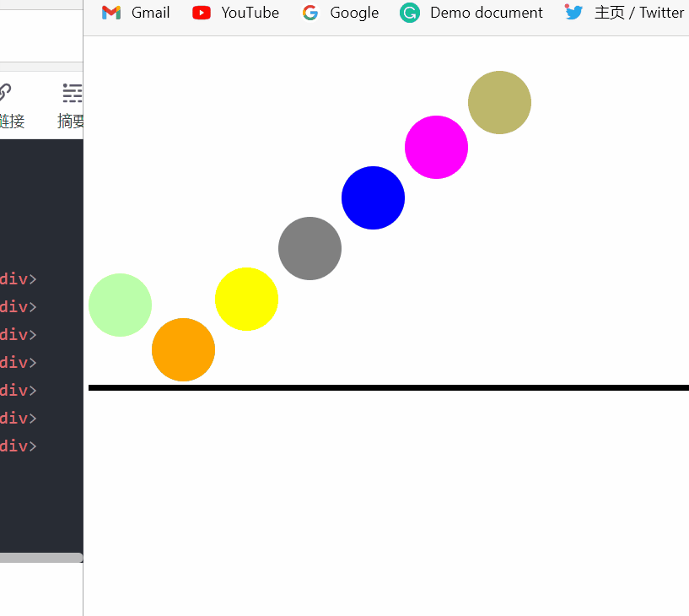Viewport: 689px width, 616px height.
Task: Click the magenta circle
Action: (x=436, y=148)
